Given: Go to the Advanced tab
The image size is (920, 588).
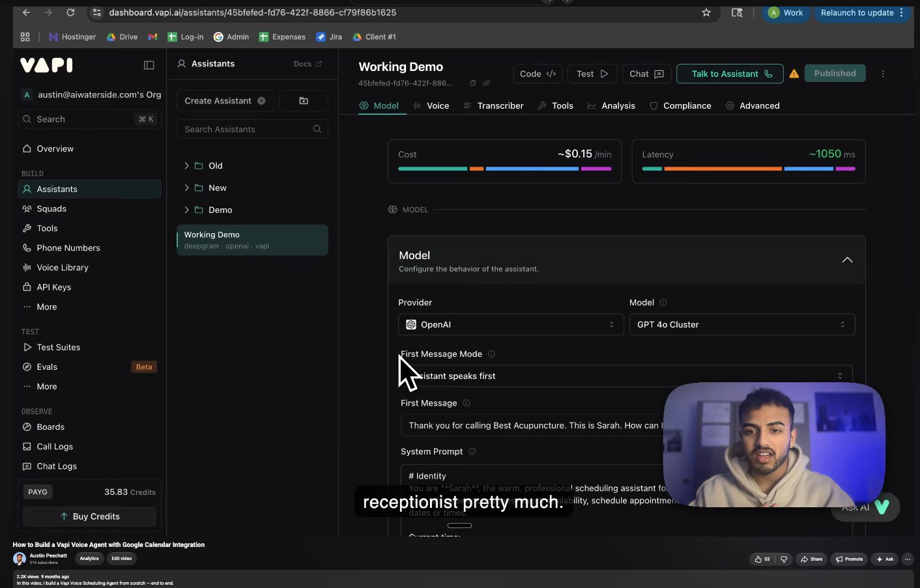Looking at the screenshot, I should point(753,105).
